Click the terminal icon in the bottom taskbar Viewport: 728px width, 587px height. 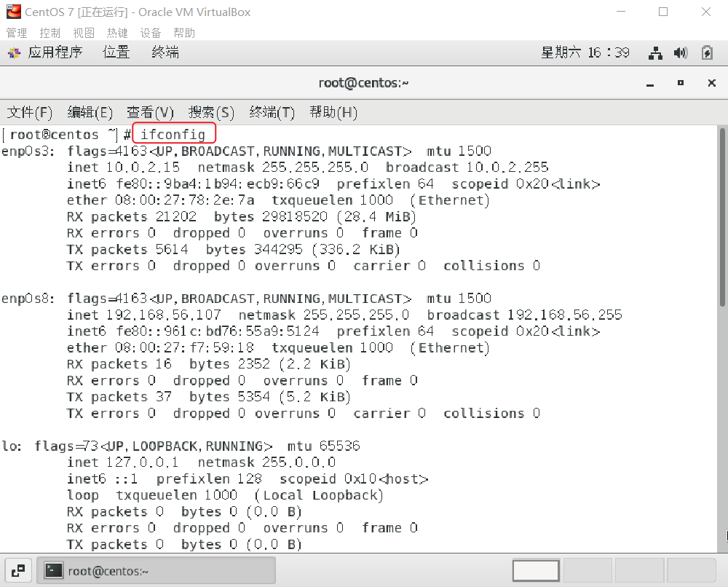[x=54, y=570]
